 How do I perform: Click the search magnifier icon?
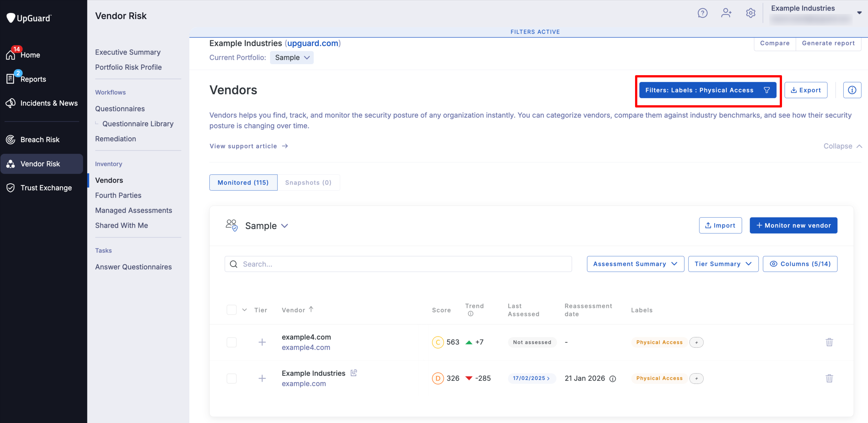(233, 264)
